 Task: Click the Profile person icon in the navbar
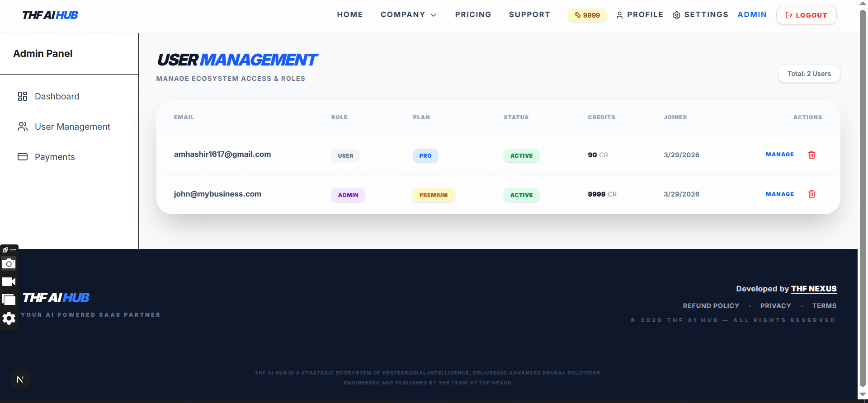coord(619,15)
